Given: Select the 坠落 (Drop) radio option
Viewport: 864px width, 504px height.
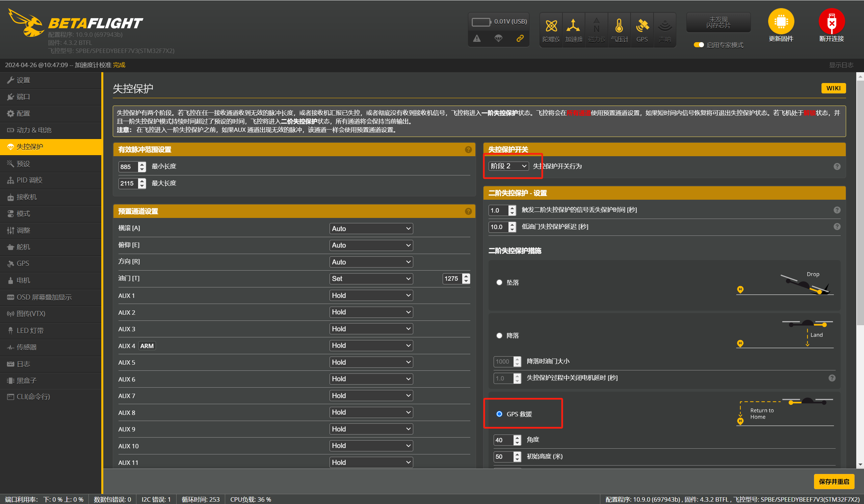Looking at the screenshot, I should (x=499, y=282).
